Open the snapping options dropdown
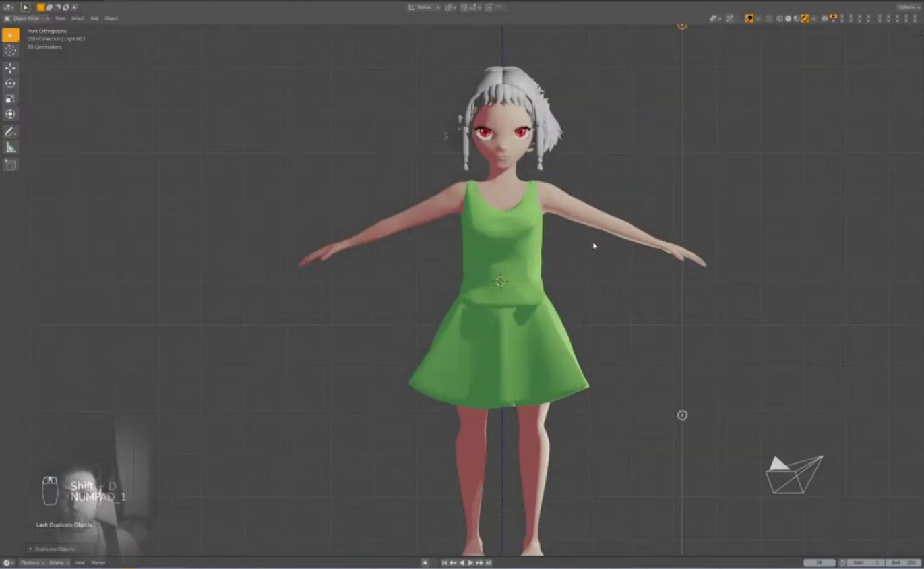924x569 pixels. coord(474,7)
